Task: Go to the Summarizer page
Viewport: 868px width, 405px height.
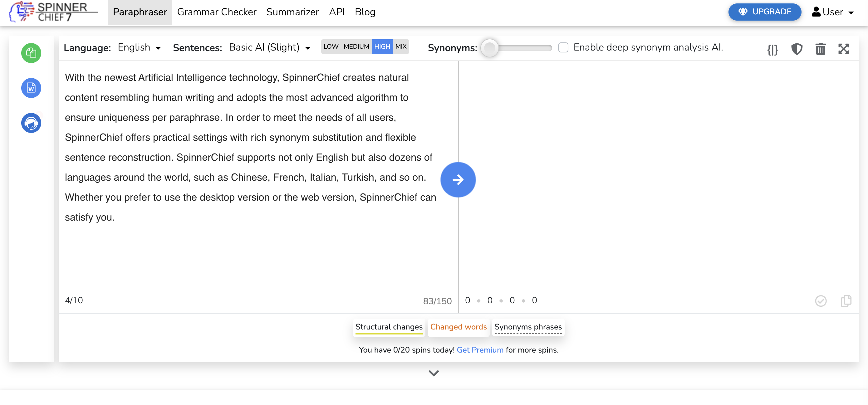Action: (292, 12)
